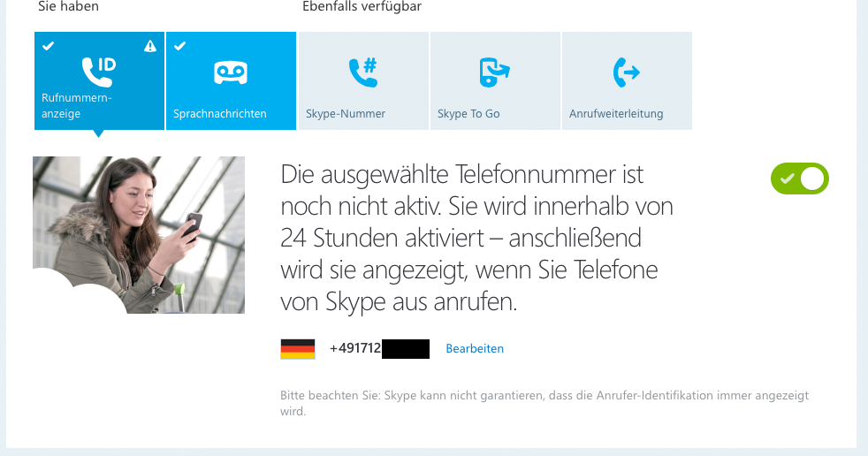868x456 pixels.
Task: Select the Skype To Go tile
Action: [496, 80]
